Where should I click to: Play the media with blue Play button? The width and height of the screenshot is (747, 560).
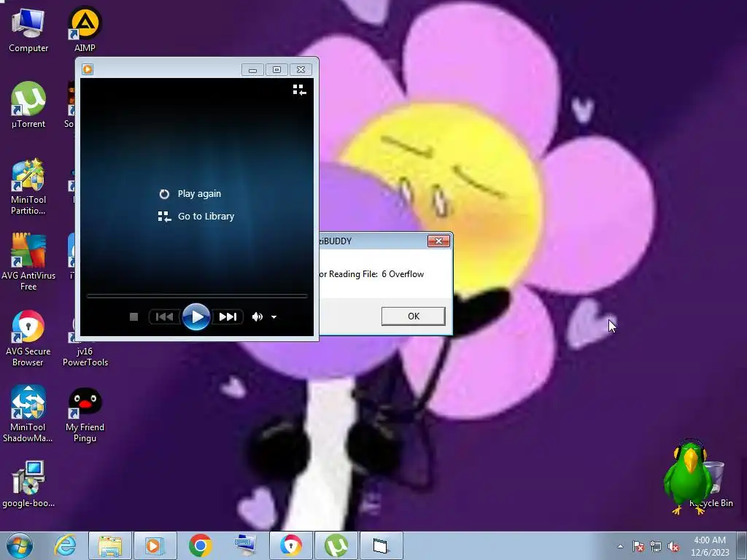click(x=196, y=316)
